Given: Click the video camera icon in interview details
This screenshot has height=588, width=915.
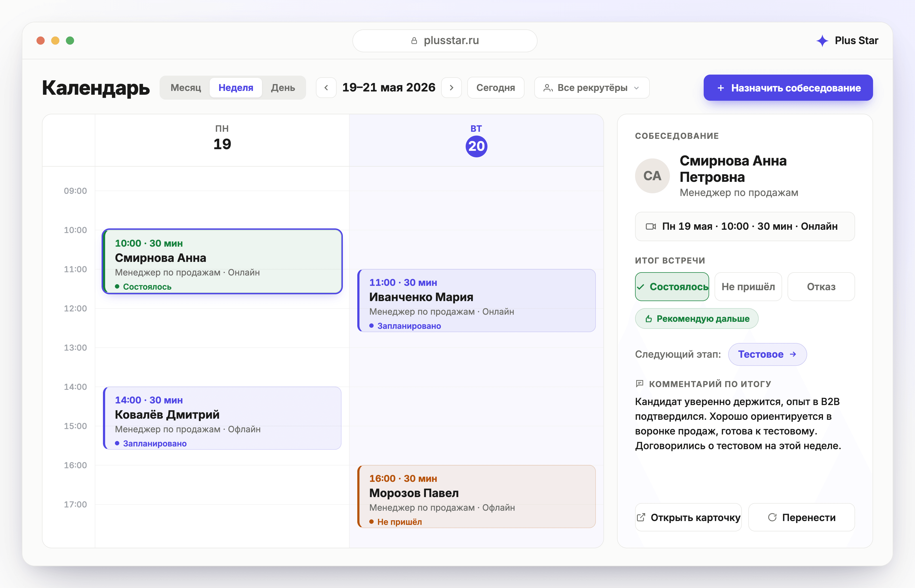Looking at the screenshot, I should coord(651,226).
